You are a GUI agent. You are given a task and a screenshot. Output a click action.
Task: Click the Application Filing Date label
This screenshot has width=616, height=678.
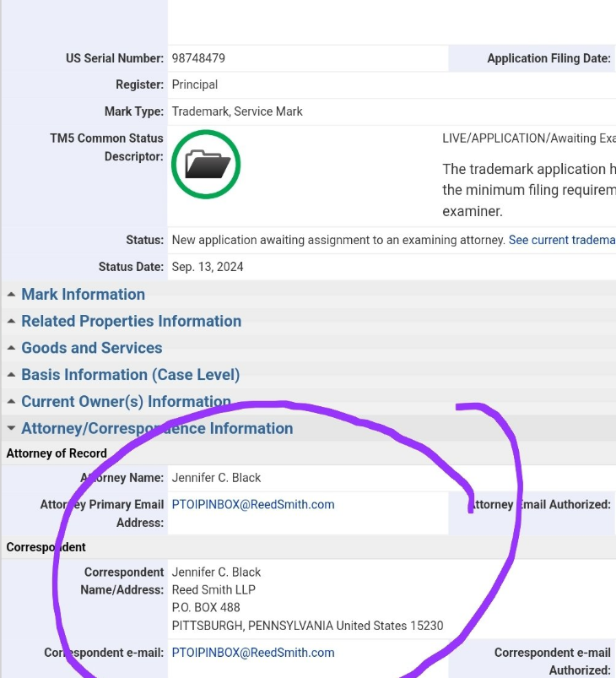(548, 58)
